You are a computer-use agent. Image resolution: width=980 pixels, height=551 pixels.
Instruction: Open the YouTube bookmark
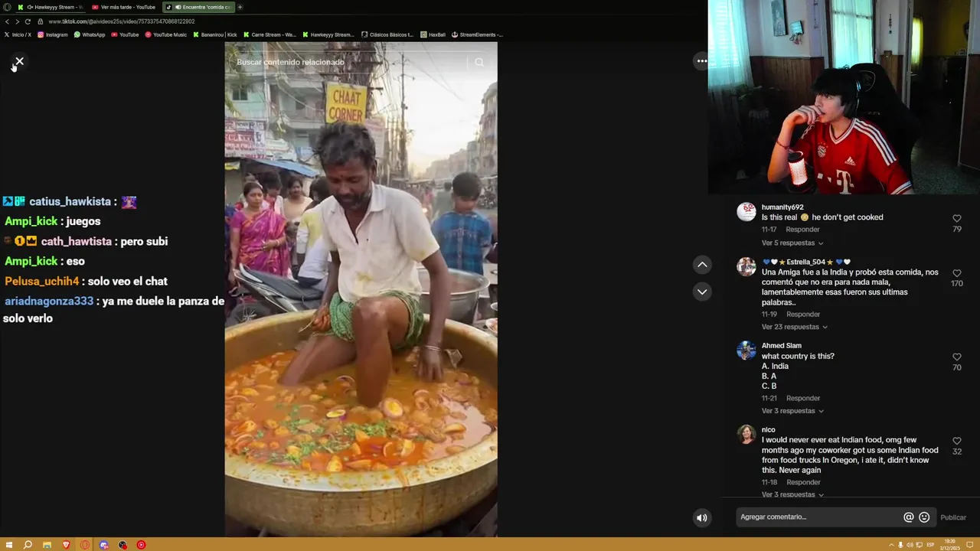click(126, 34)
